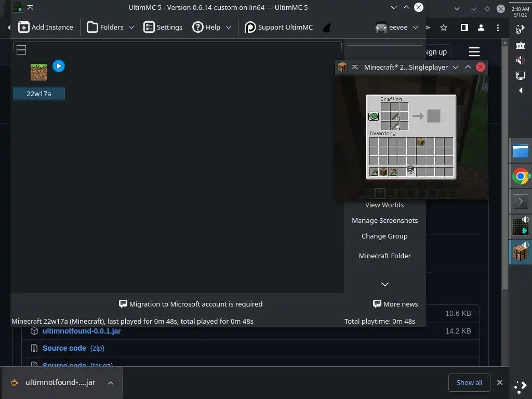
Task: Click the Minecraft window crafting table app icon
Action: 342,67
